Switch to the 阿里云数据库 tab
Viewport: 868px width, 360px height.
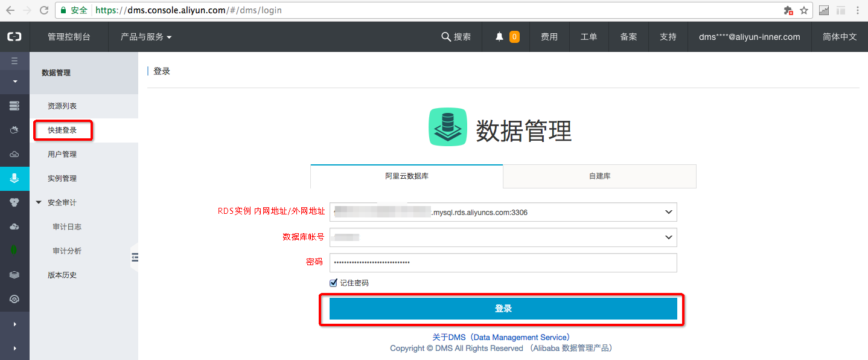coord(407,176)
